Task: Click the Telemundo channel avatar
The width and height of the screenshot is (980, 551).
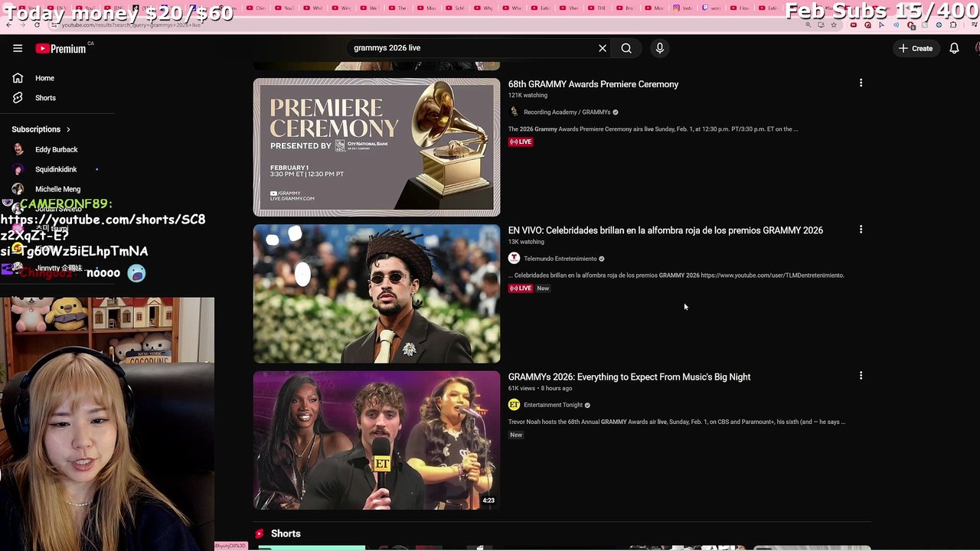Action: coord(514,258)
